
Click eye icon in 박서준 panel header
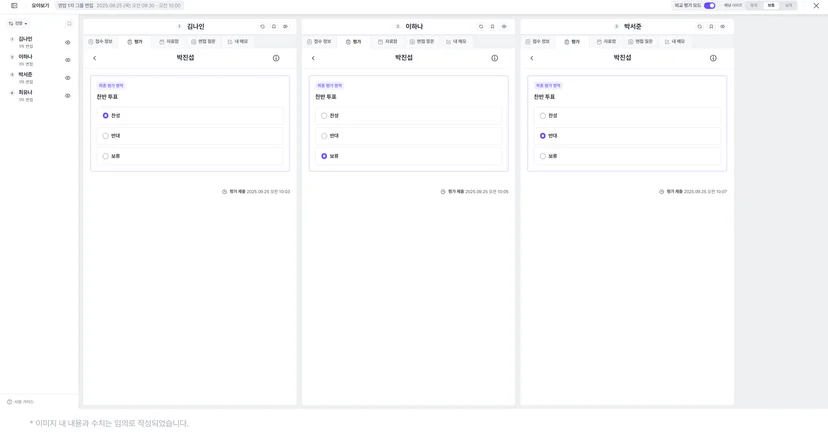pyautogui.click(x=723, y=26)
